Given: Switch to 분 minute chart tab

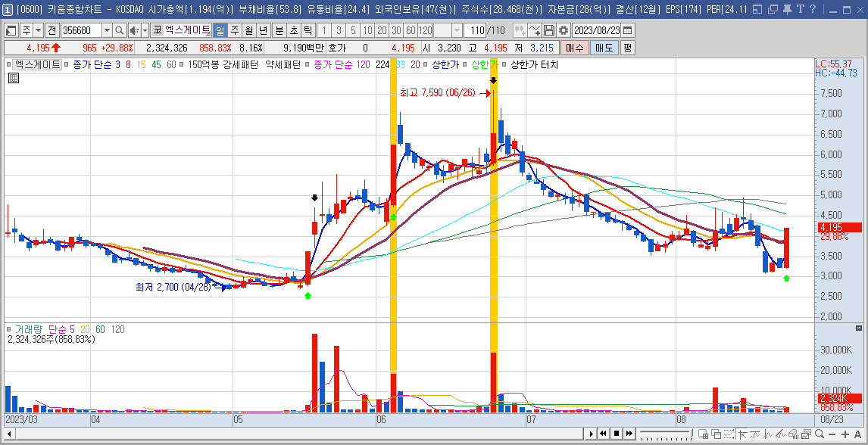Looking at the screenshot, I should [x=279, y=30].
